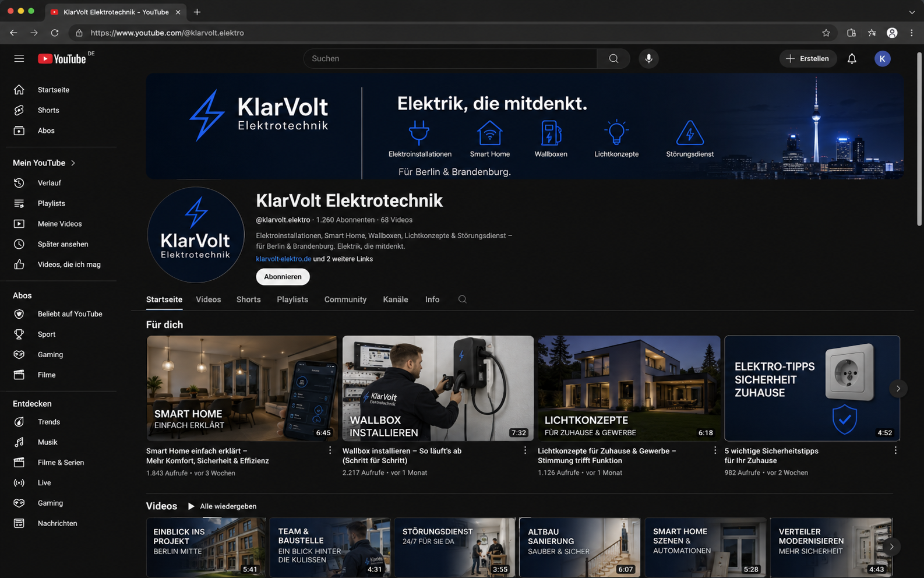Reload the page in browser

(55, 33)
